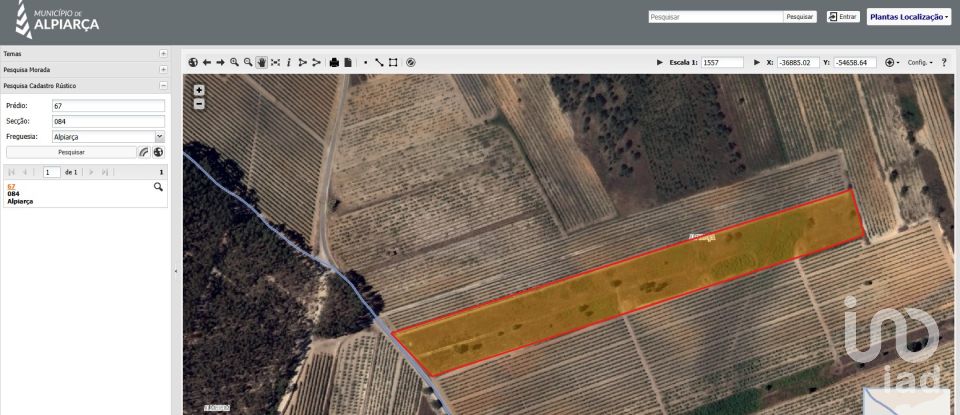The height and width of the screenshot is (415, 960).
Task: Open the Freguesia dropdown
Action: pyautogui.click(x=160, y=137)
